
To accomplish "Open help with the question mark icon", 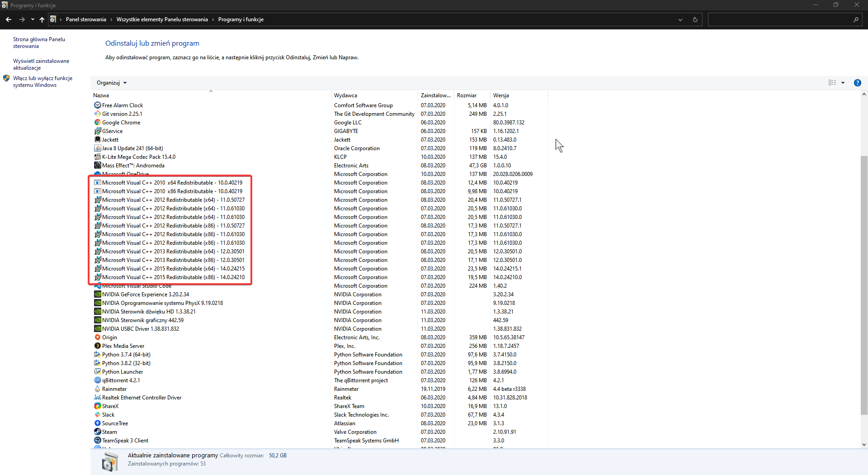I will [x=857, y=83].
